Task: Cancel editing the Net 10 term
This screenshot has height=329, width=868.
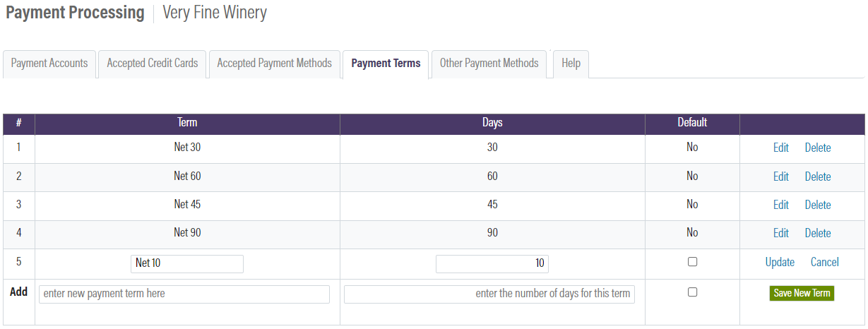Action: (x=824, y=263)
